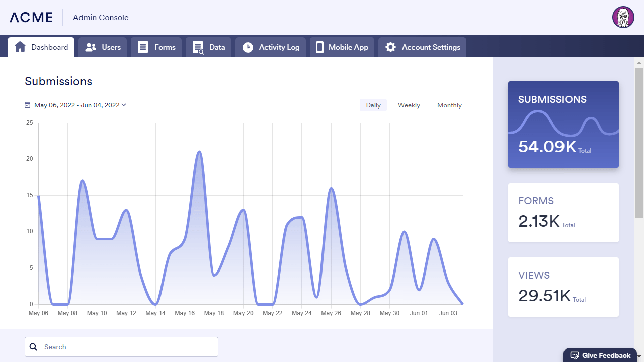The height and width of the screenshot is (362, 644).
Task: Click the Search input field
Action: point(122,347)
